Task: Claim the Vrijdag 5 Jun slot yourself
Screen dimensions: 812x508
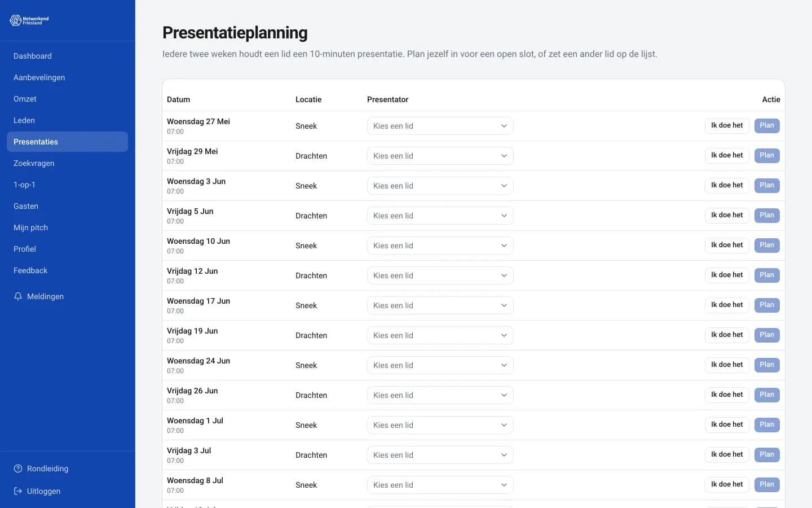Action: click(727, 215)
